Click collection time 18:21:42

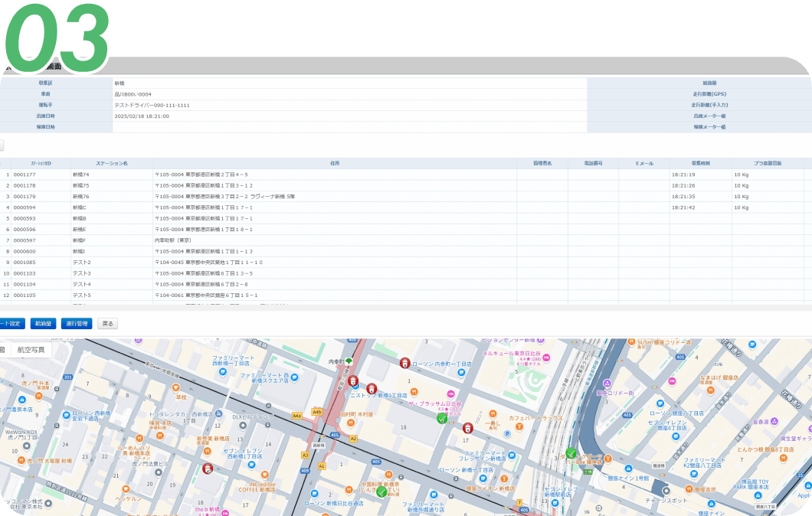click(x=683, y=207)
